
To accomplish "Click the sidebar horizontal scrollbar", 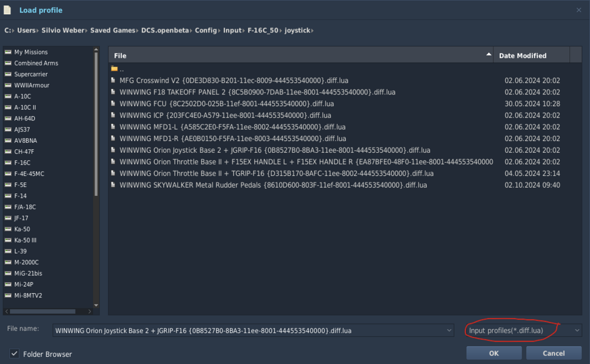I will pyautogui.click(x=42, y=311).
